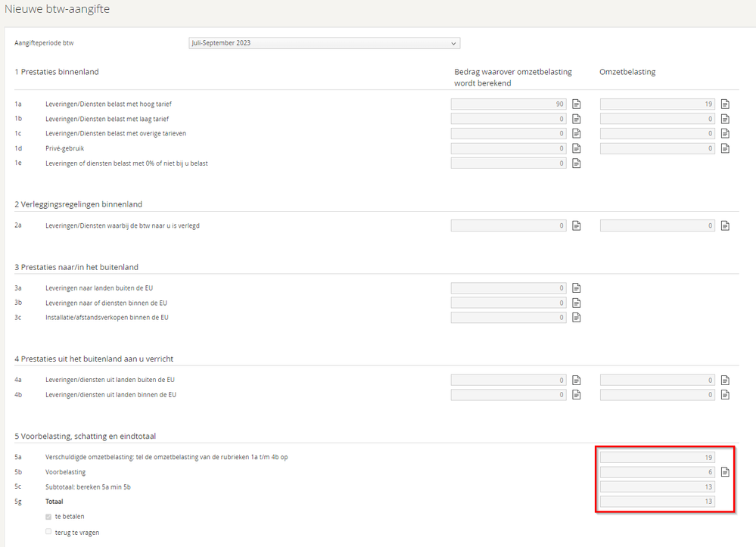The width and height of the screenshot is (756, 547).
Task: Click the 1c taxable amount field
Action: (509, 133)
